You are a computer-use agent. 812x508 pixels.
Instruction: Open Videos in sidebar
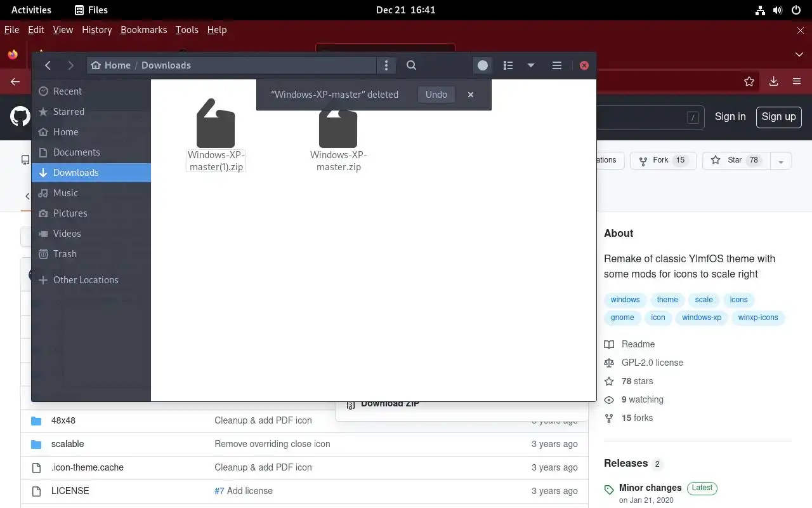point(91,234)
